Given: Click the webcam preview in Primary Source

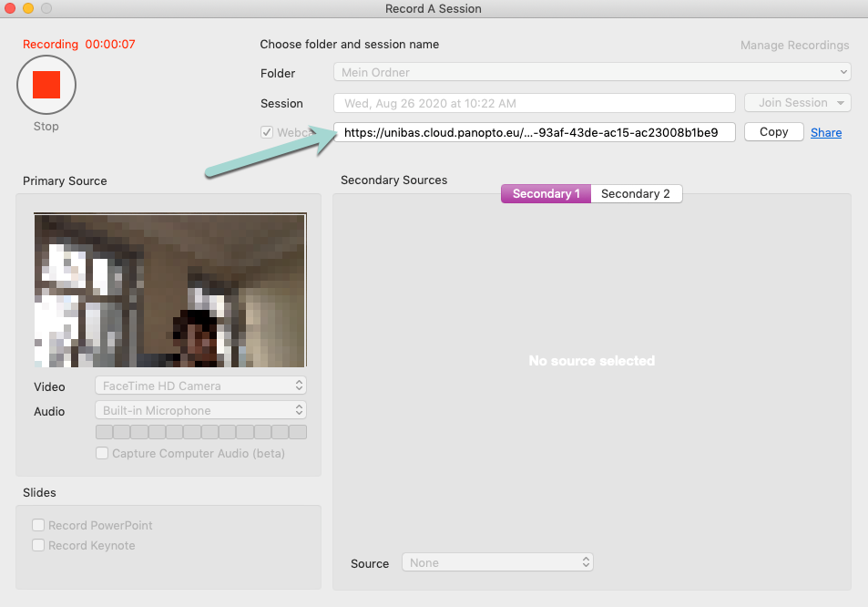Looking at the screenshot, I should coord(170,290).
